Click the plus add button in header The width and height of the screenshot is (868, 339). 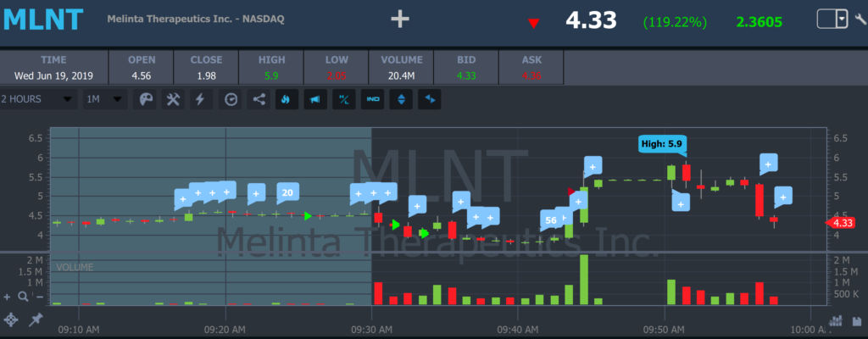click(401, 19)
